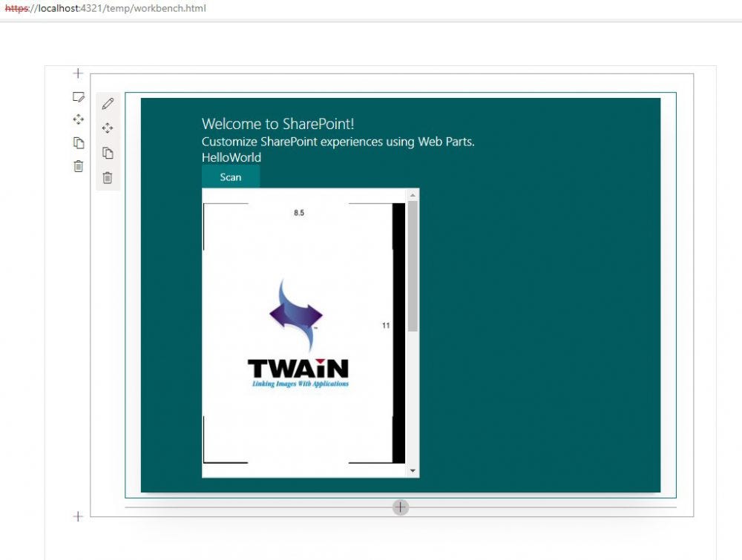Select the move section four-arrows icon
Image resolution: width=742 pixels, height=560 pixels.
pos(78,119)
